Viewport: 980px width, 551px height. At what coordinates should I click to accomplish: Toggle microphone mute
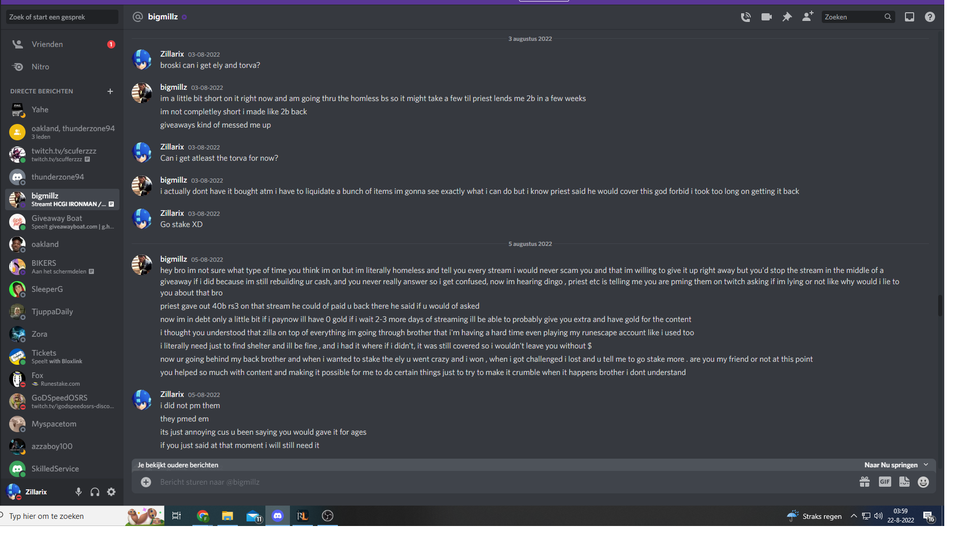click(79, 492)
